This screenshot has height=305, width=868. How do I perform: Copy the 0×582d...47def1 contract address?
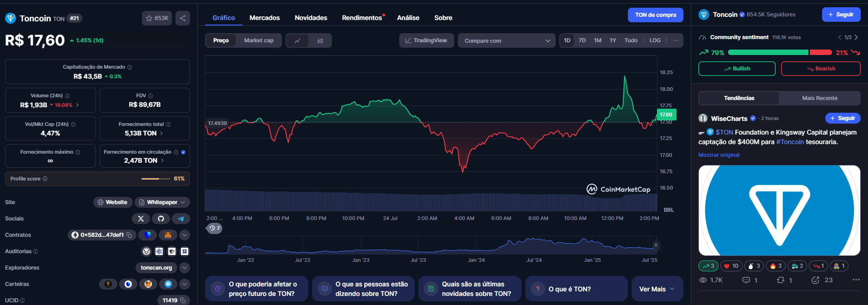click(130, 235)
